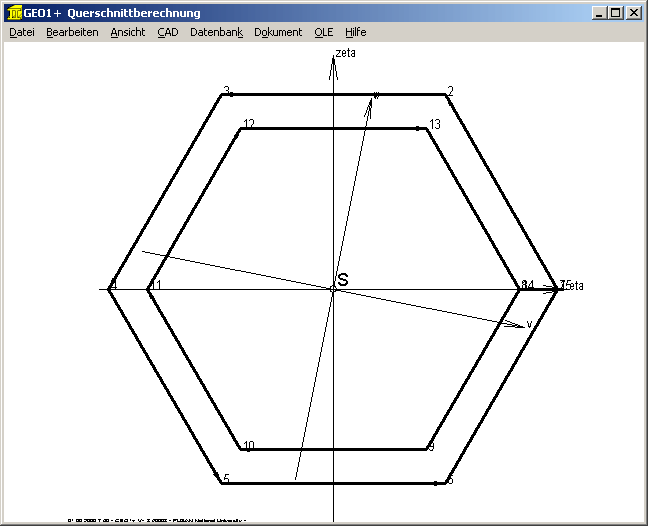Select the centroid point S
The width and height of the screenshot is (648, 526).
333,289
